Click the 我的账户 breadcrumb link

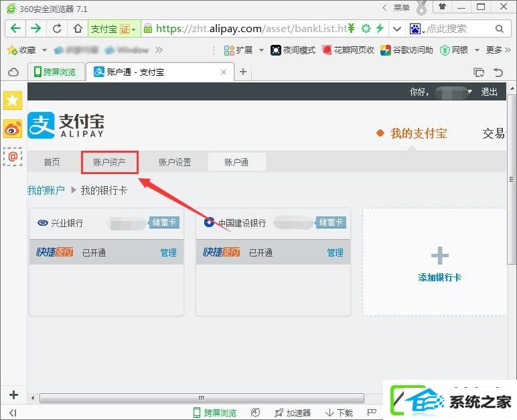(x=46, y=190)
